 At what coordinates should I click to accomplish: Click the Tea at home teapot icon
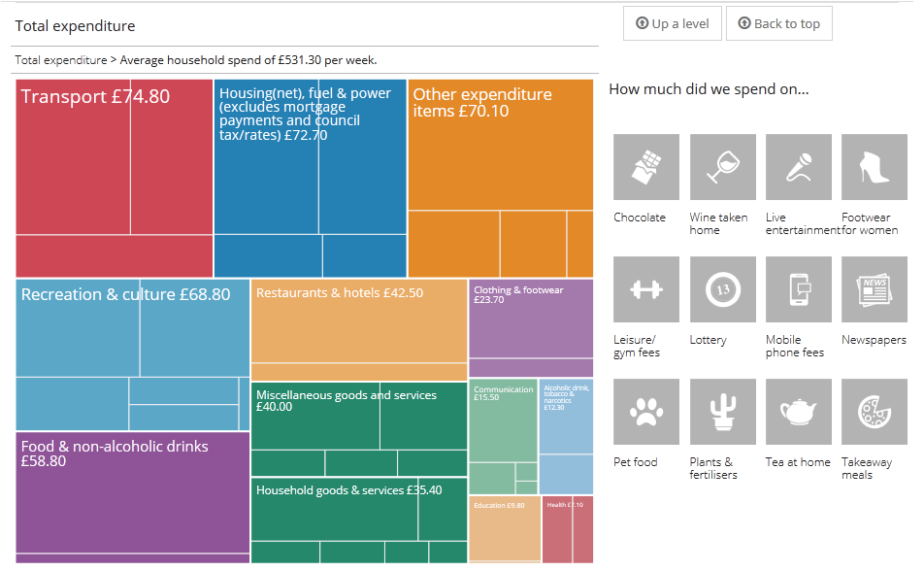click(x=798, y=412)
